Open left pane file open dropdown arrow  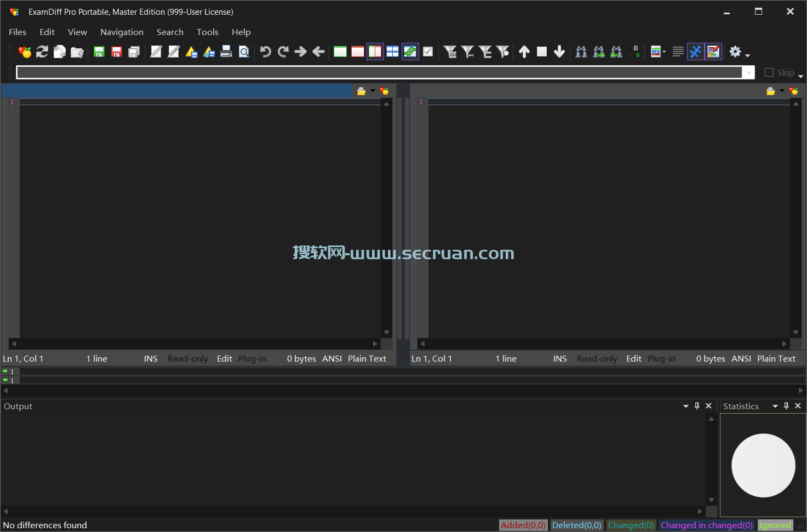point(373,91)
